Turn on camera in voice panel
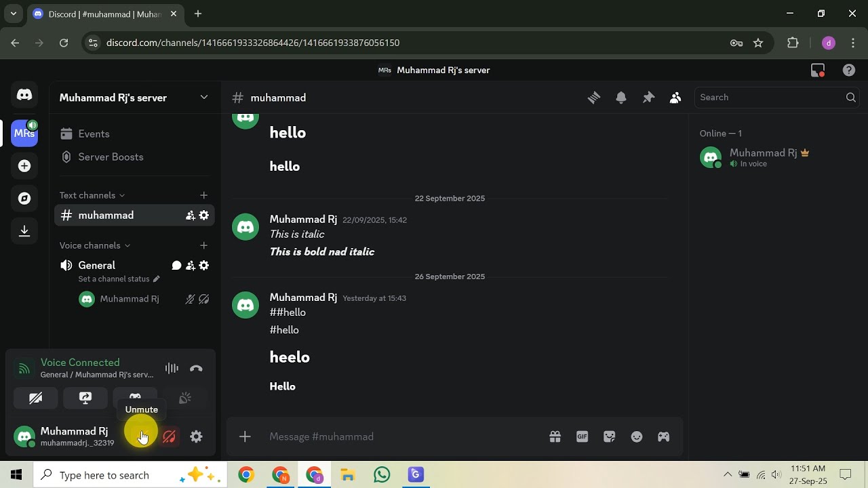Screen dimensions: 868x488 pyautogui.click(x=36, y=399)
